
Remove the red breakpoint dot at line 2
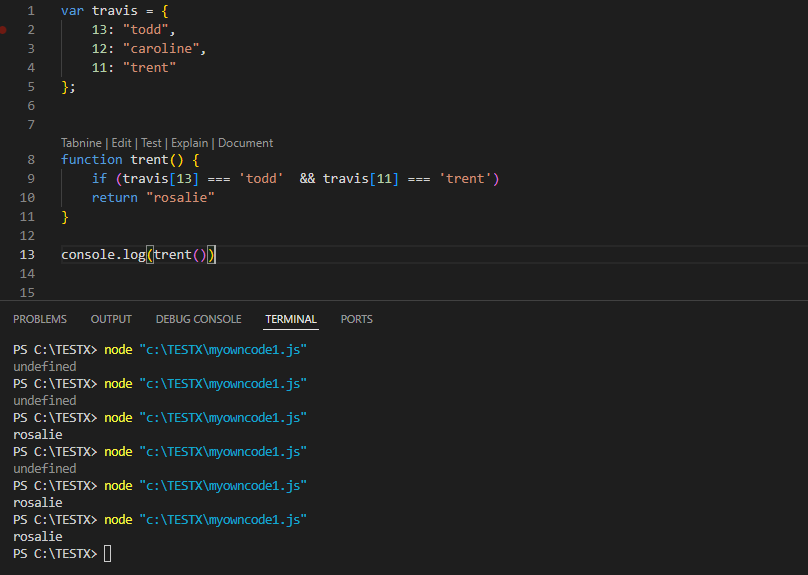[x=3, y=30]
